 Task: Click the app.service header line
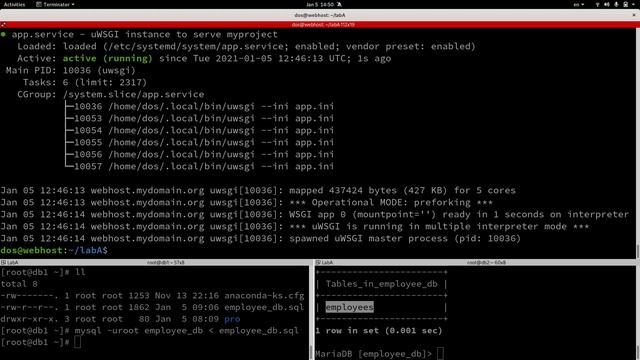139,34
